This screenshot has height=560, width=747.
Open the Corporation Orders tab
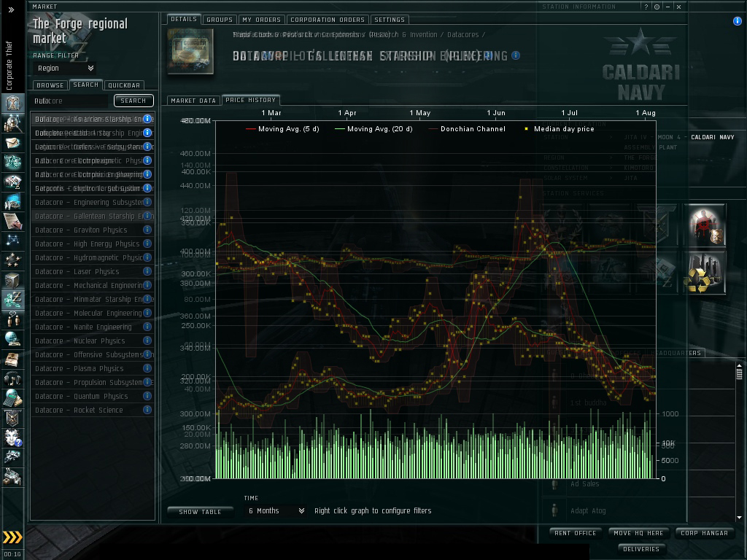(328, 20)
